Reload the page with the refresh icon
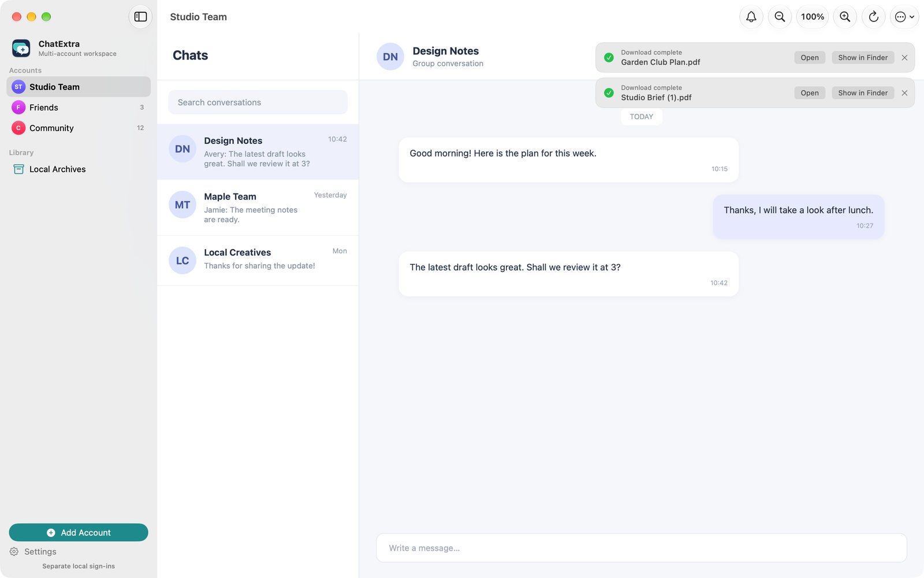This screenshot has width=924, height=578. [x=873, y=17]
